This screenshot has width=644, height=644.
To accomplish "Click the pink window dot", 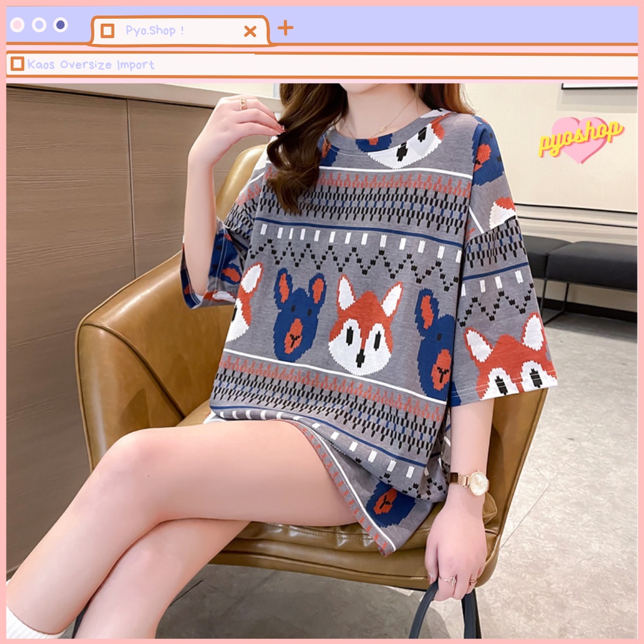I will (x=17, y=25).
